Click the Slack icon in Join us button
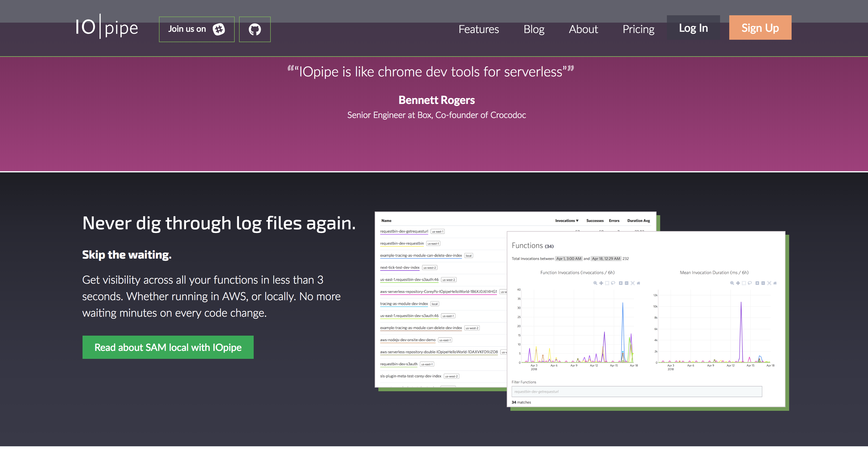The height and width of the screenshot is (475, 868). [219, 29]
